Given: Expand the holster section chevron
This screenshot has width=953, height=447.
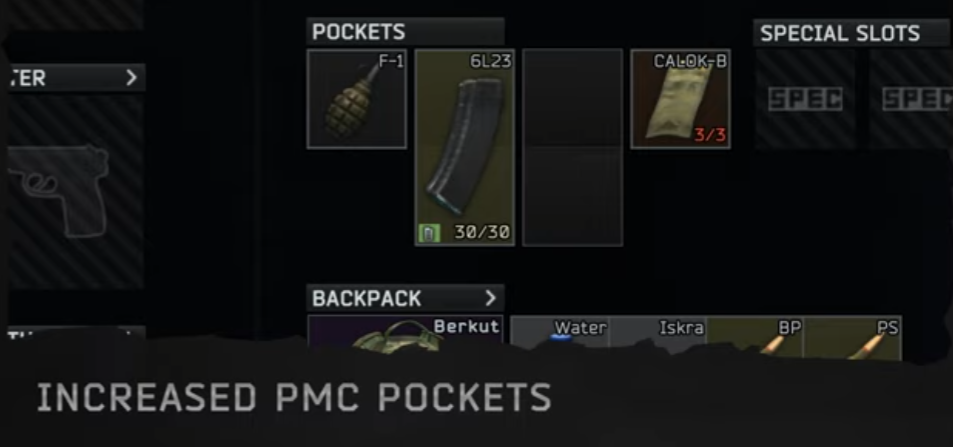Looking at the screenshot, I should click(x=131, y=78).
